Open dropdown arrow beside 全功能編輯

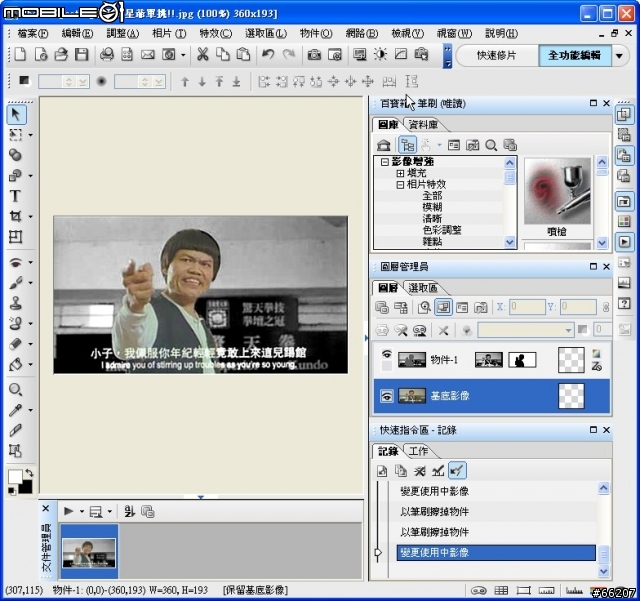coord(620,56)
